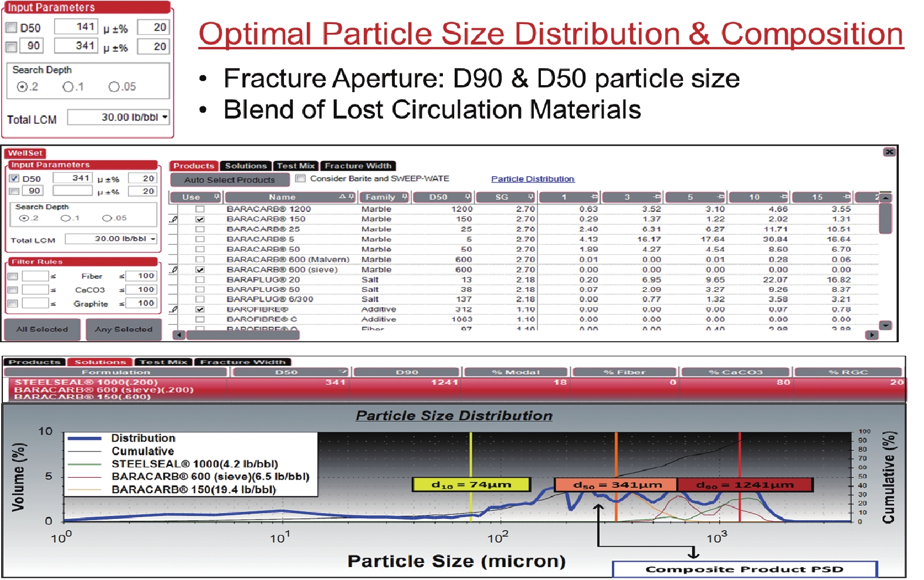
Task: Click the d90 = 1241µm marker label
Action: pos(745,485)
